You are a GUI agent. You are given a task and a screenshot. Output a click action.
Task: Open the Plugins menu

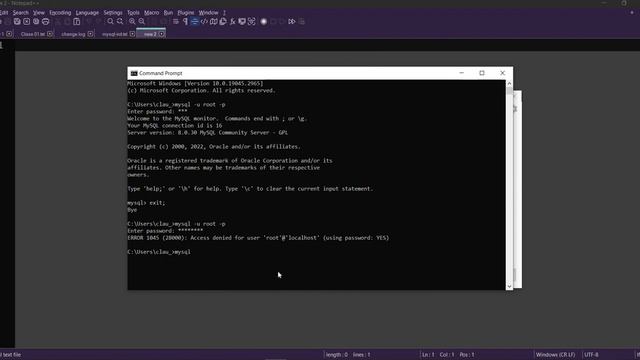point(186,13)
